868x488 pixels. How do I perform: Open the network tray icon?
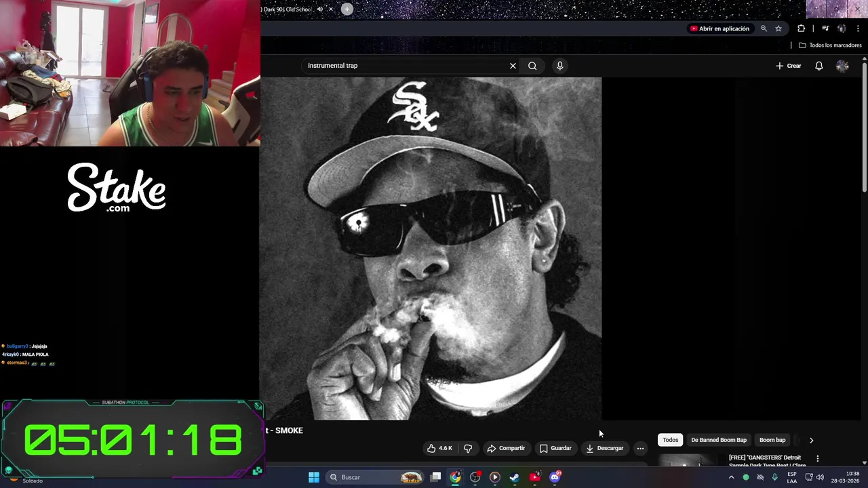[x=809, y=477]
